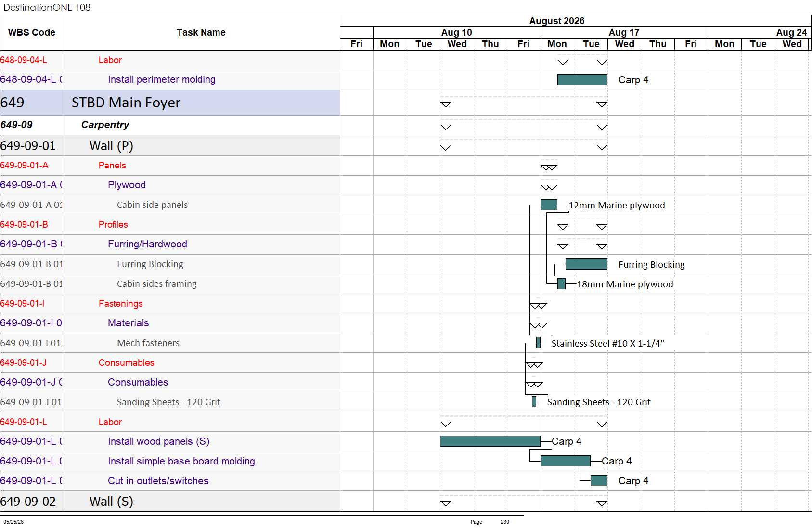This screenshot has width=812, height=528.
Task: Click the Cabin side panels task name
Action: [152, 205]
